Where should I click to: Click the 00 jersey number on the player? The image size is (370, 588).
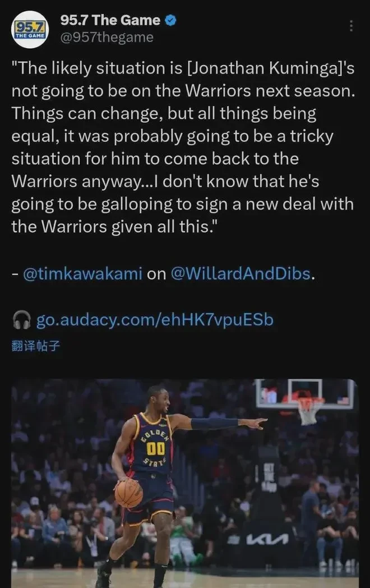[x=156, y=448]
